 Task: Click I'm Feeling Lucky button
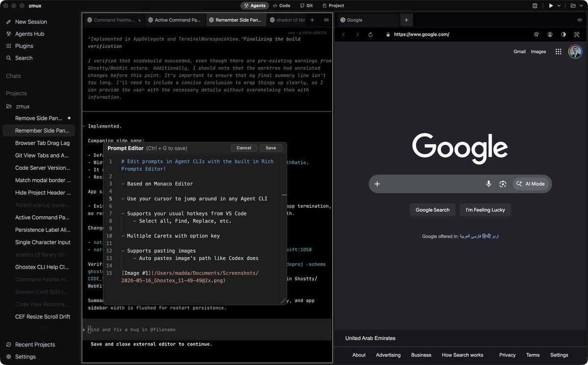485,210
